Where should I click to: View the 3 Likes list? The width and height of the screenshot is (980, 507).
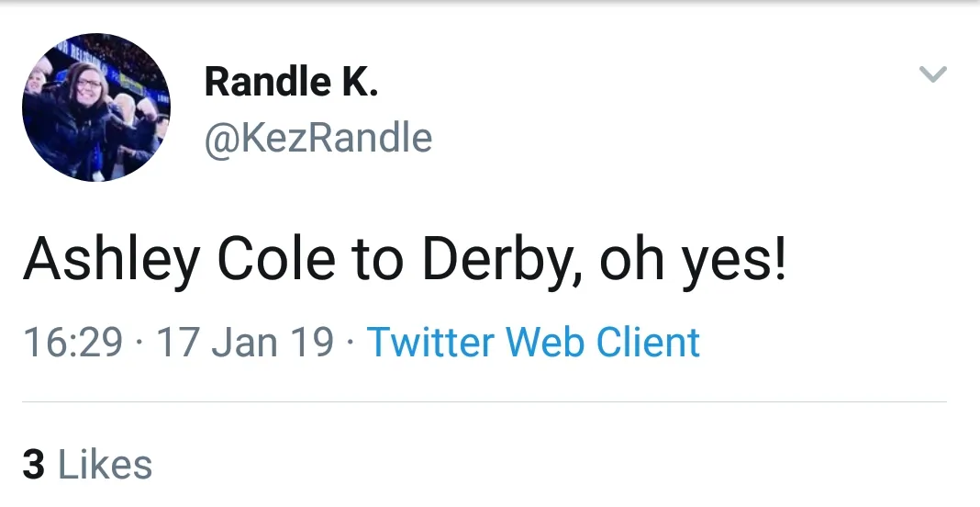click(87, 464)
